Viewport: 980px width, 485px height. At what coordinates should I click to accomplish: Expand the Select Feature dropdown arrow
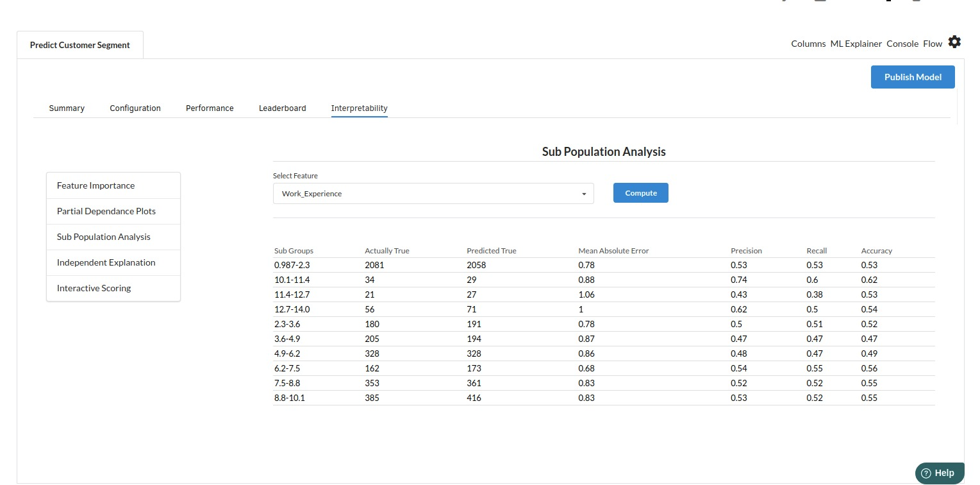point(583,194)
